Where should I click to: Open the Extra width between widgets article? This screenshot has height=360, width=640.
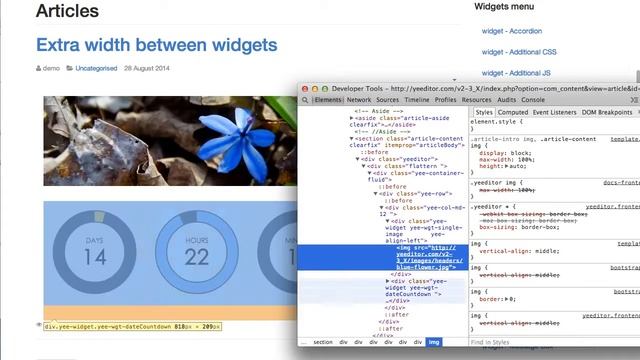click(x=157, y=45)
